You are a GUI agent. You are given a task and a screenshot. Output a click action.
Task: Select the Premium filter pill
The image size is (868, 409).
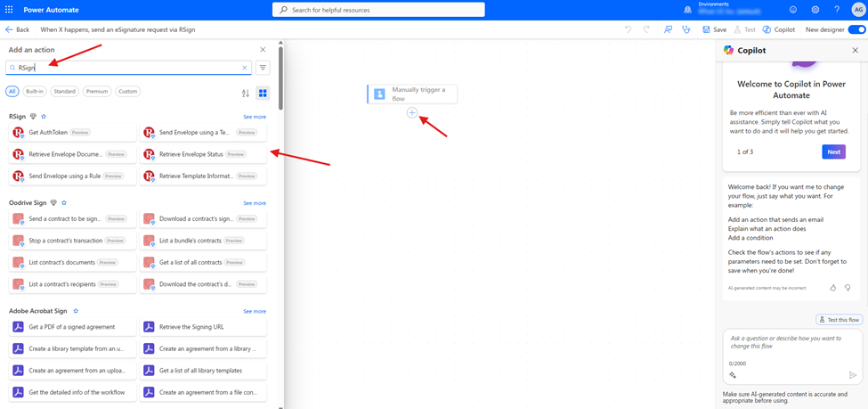pos(97,92)
